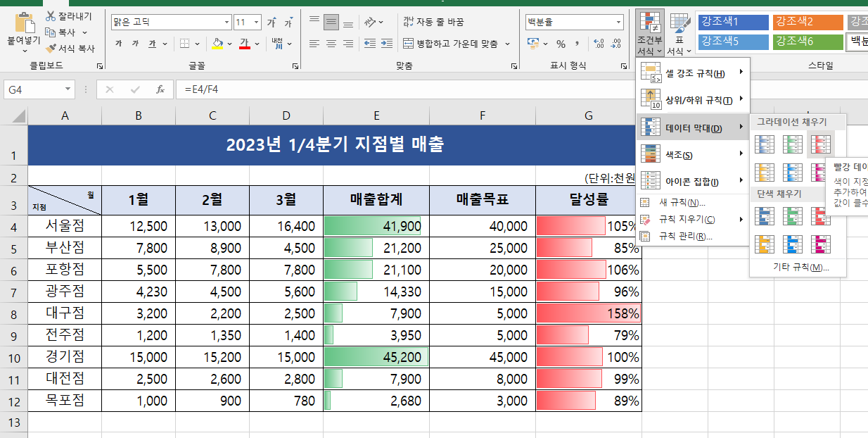Expand the fill color dropdown arrow

point(229,44)
